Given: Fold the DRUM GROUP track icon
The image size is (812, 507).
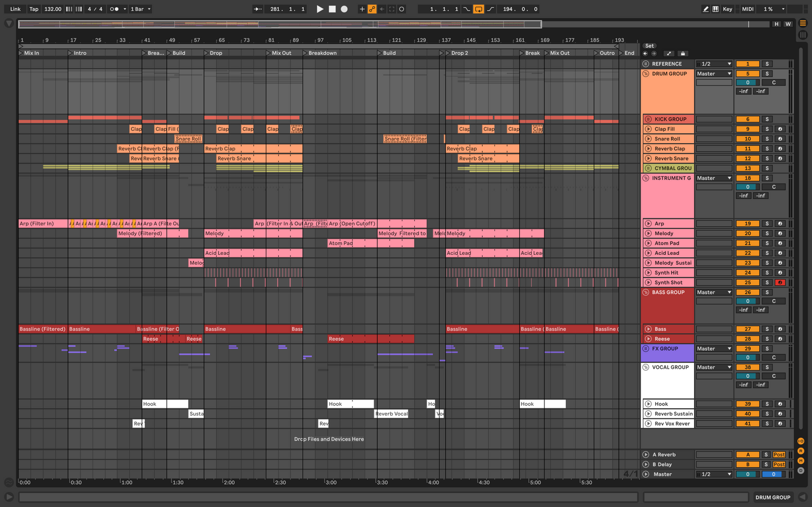Looking at the screenshot, I should click(x=646, y=74).
